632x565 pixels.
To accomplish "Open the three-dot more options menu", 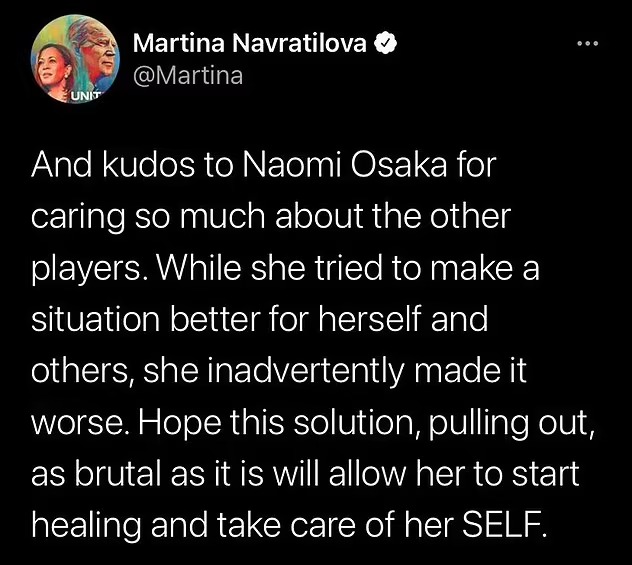I will click(588, 44).
